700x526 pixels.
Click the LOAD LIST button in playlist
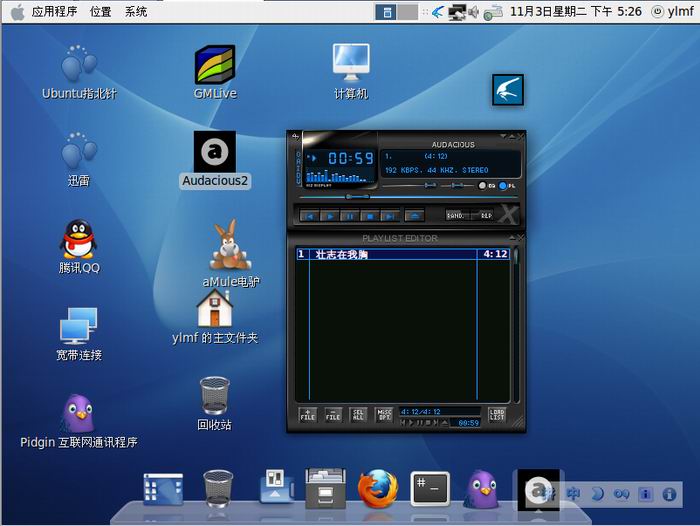pos(496,415)
